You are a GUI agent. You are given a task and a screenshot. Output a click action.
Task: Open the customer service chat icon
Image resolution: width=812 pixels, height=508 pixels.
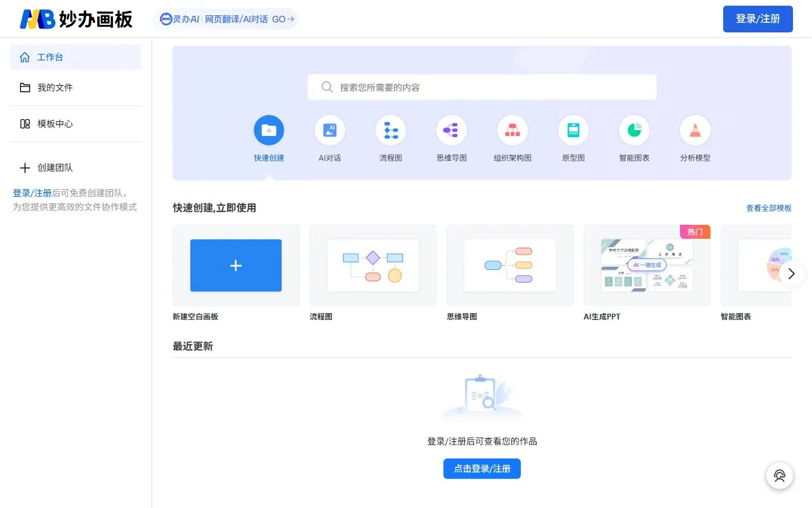[779, 476]
